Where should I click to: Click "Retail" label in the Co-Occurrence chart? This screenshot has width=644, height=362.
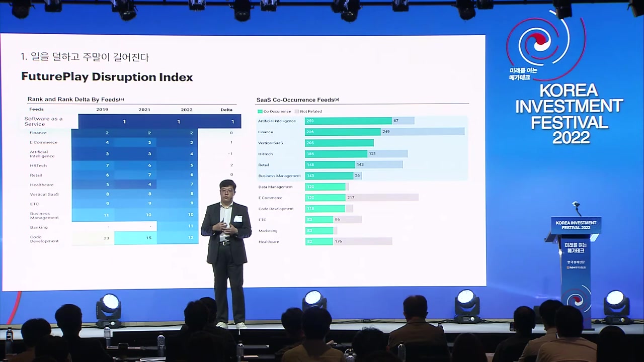[264, 165]
